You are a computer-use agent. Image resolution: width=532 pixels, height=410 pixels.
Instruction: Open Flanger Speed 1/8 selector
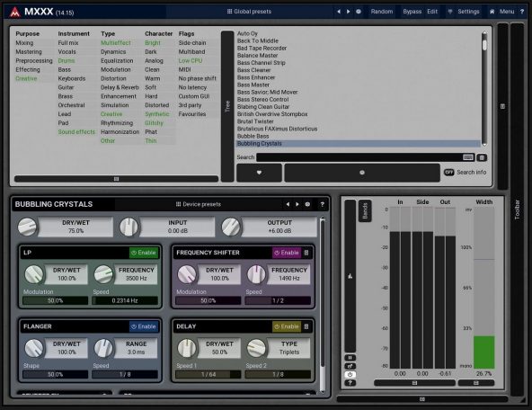point(125,375)
